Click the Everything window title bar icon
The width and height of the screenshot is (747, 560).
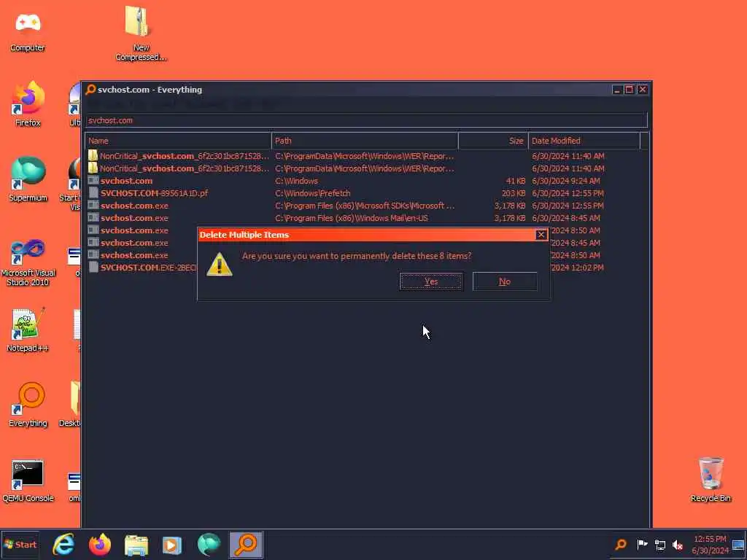90,90
